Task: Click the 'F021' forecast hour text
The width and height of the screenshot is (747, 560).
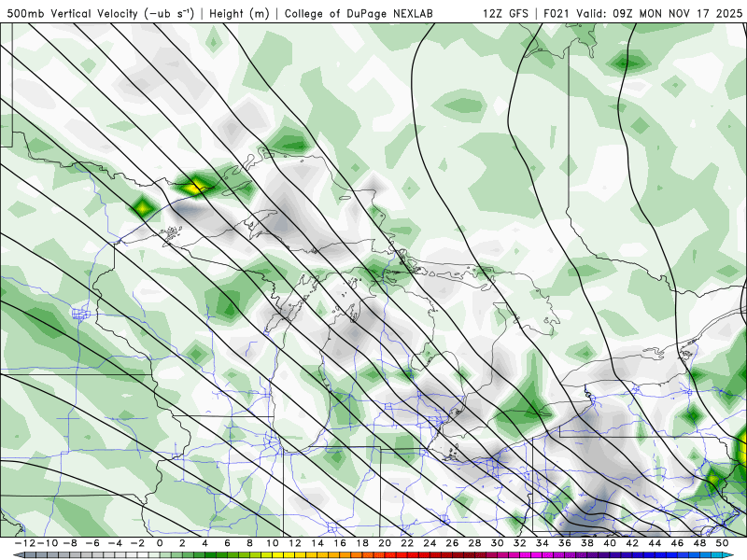Action: [557, 13]
